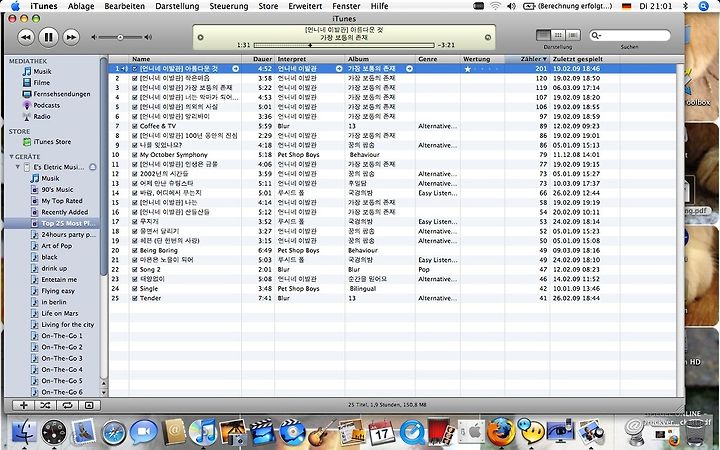This screenshot has height=450, width=720.
Task: Open iCal from the Dock
Action: tap(381, 432)
